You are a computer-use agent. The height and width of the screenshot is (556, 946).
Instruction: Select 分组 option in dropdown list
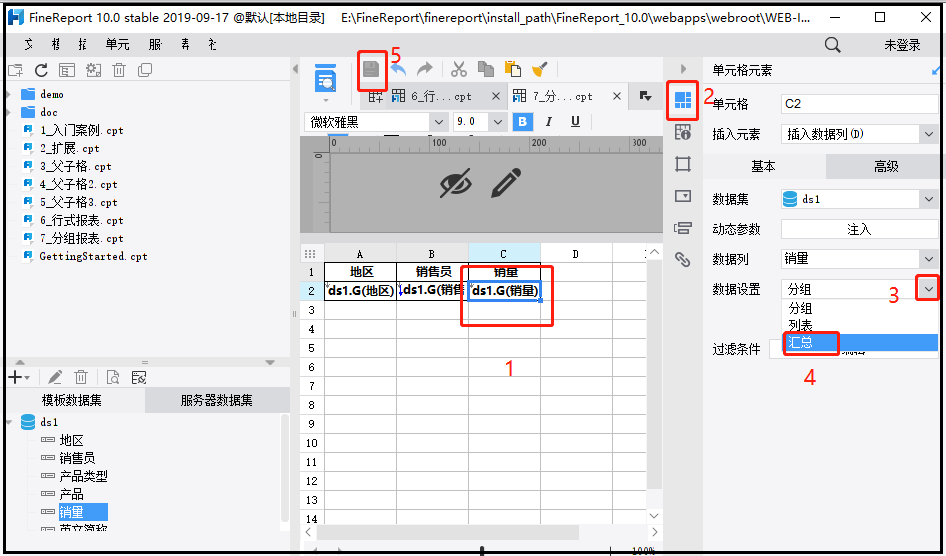[860, 308]
